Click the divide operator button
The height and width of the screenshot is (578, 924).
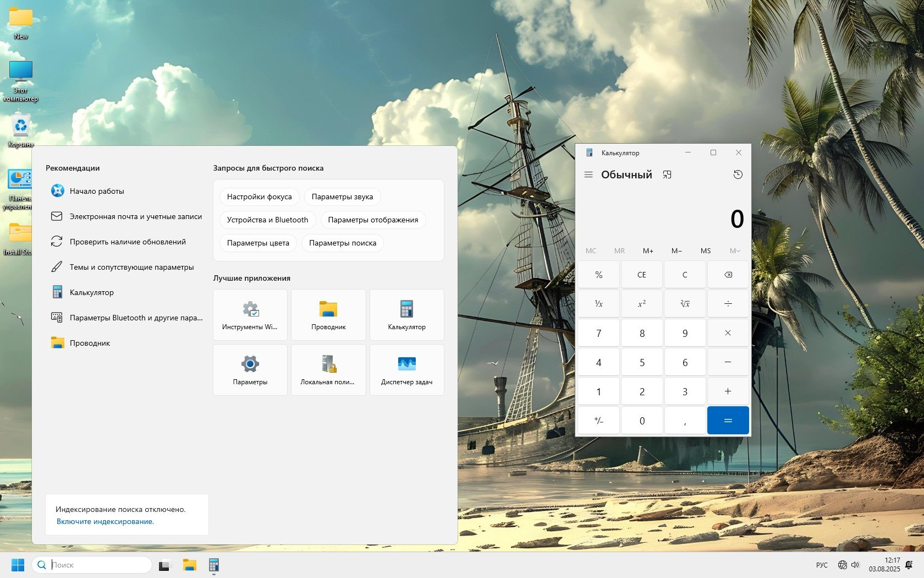pyautogui.click(x=728, y=303)
